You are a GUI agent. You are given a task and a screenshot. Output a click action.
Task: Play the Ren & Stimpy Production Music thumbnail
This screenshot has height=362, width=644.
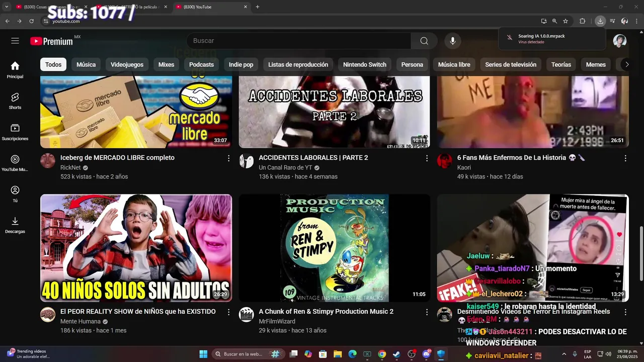[334, 248]
